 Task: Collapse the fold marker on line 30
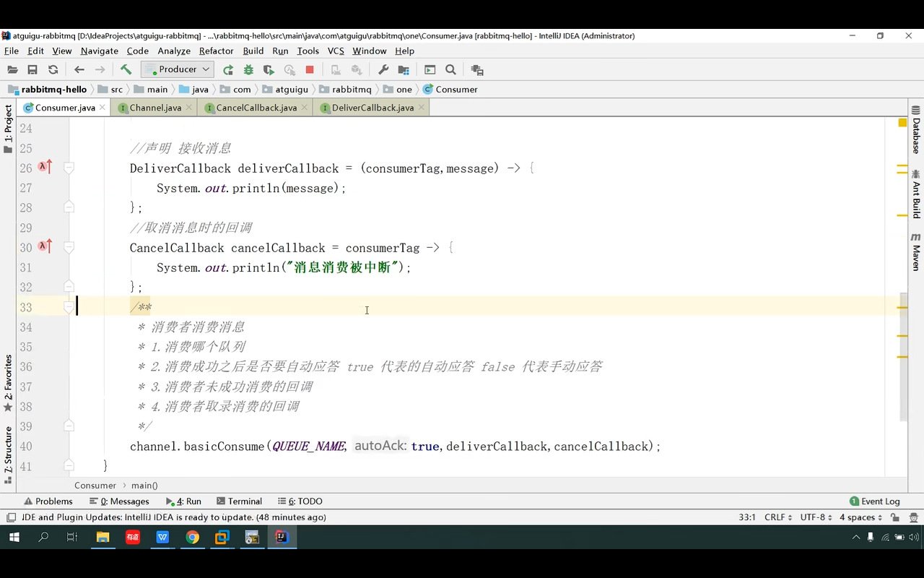point(69,247)
